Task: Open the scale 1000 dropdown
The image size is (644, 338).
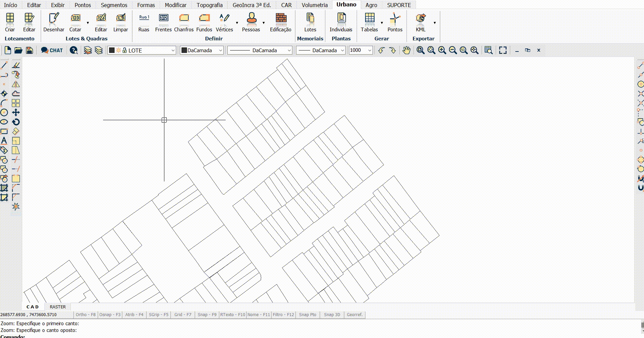Action: tap(369, 50)
